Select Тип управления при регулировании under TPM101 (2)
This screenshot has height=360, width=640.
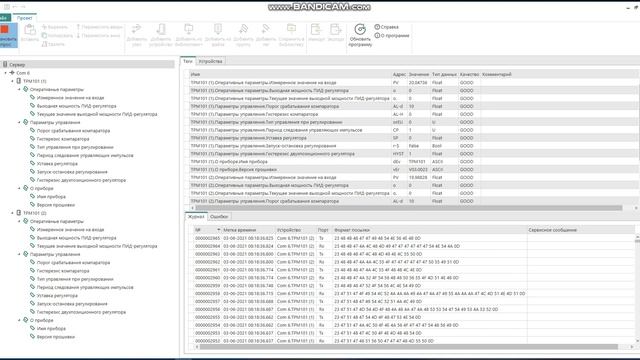coord(75,279)
